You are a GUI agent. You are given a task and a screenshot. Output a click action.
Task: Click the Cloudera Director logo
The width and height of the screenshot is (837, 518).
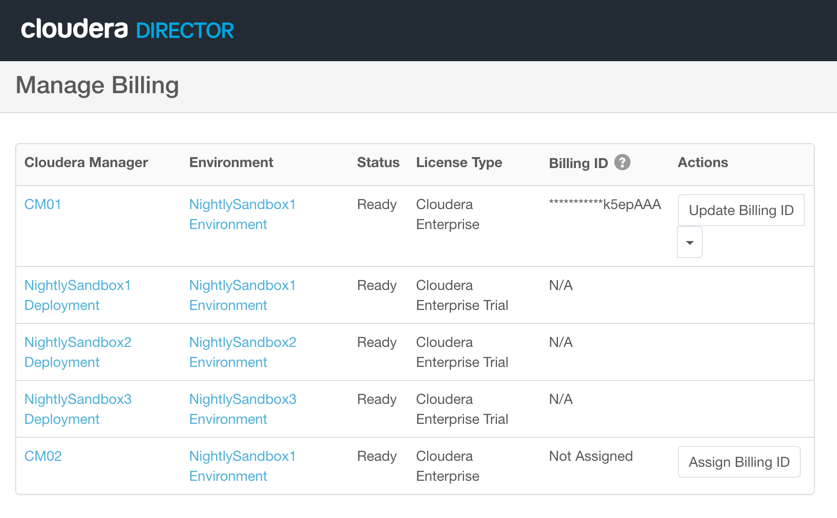pos(127,30)
